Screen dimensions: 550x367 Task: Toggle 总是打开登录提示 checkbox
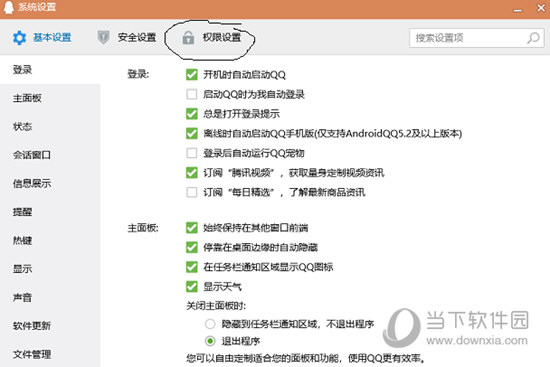coord(192,114)
